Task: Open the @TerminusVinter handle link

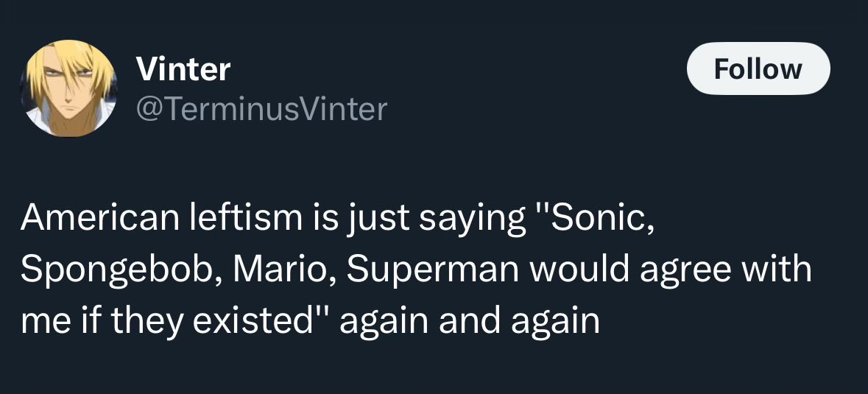Action: pyautogui.click(x=261, y=109)
